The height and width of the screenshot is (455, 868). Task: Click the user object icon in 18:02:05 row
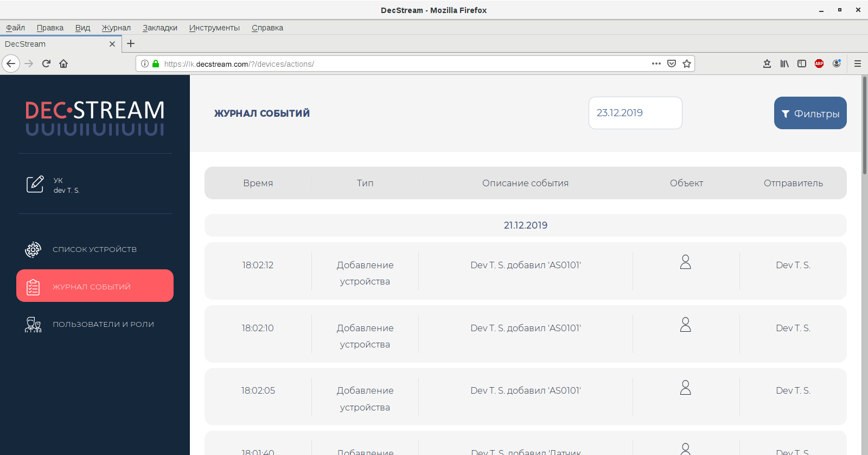[x=686, y=387]
